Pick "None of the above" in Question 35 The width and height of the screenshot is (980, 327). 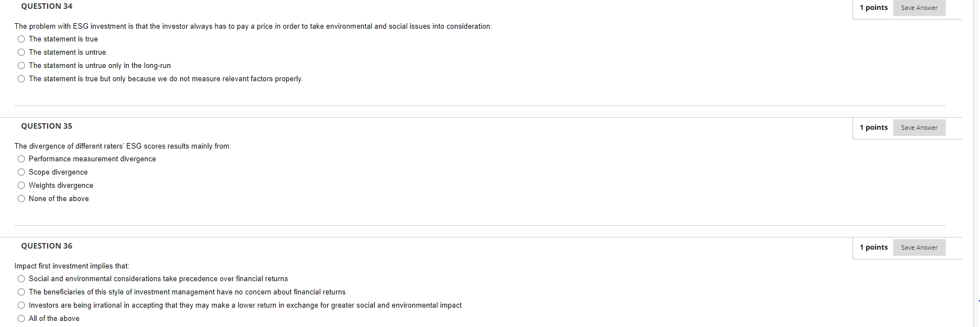pyautogui.click(x=21, y=198)
